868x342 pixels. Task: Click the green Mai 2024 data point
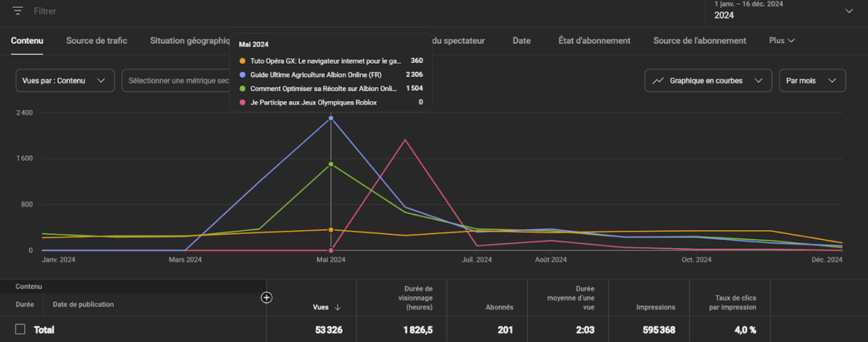(x=331, y=164)
